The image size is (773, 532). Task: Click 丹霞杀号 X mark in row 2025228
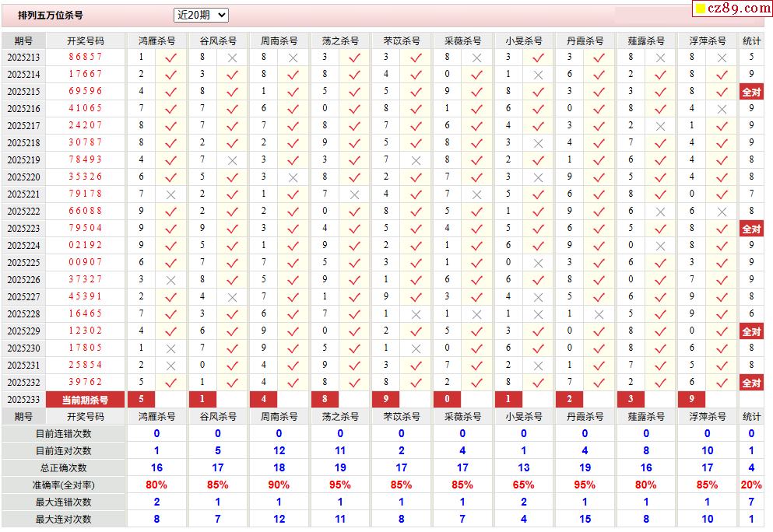click(599, 314)
